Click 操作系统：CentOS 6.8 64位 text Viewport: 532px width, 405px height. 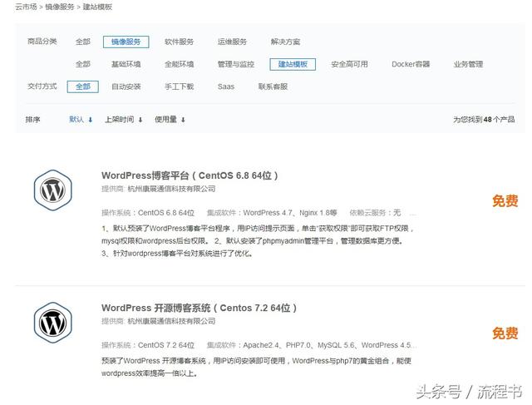148,213
